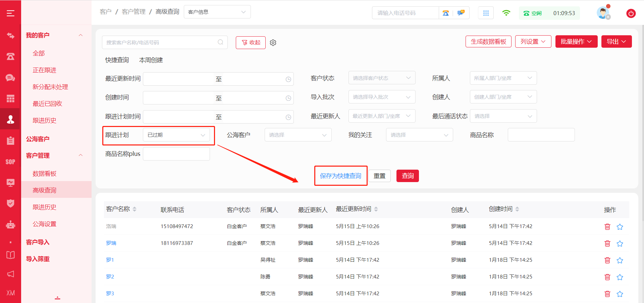Star the 罗瑞 customer row
The image size is (644, 303).
[620, 244]
